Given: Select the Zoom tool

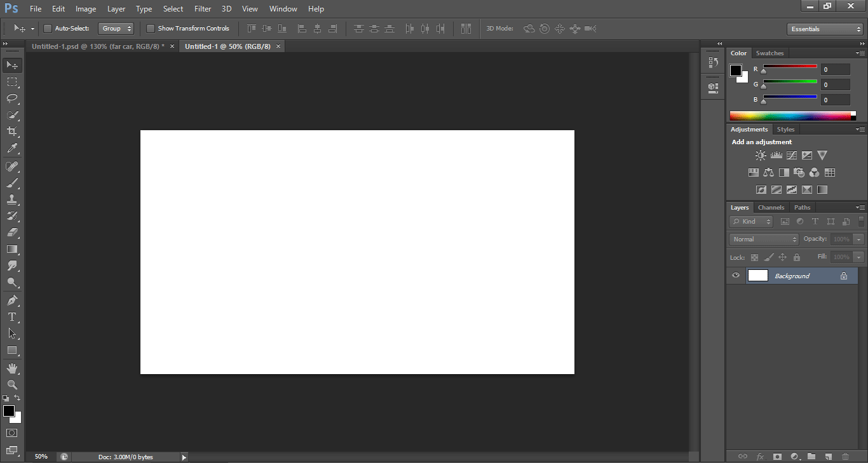Looking at the screenshot, I should click(12, 385).
